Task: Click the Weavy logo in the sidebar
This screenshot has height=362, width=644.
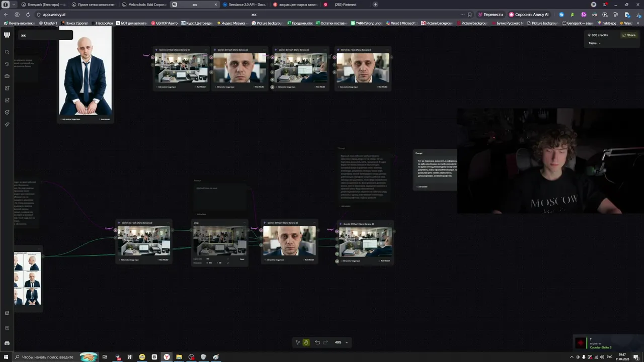Action: (7, 35)
